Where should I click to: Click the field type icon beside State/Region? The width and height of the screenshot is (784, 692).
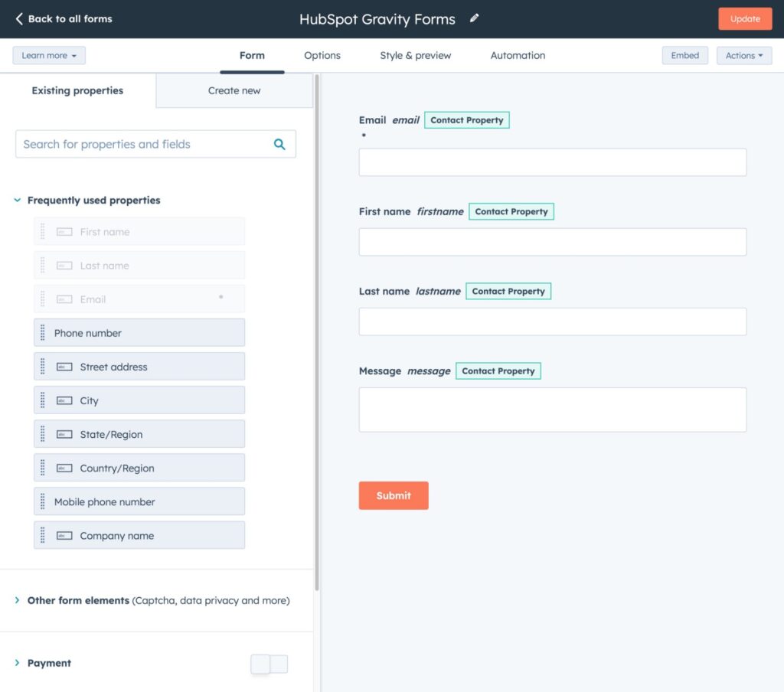(64, 433)
